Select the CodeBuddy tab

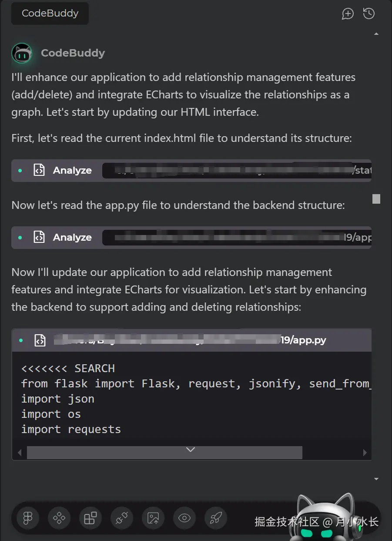coord(50,13)
